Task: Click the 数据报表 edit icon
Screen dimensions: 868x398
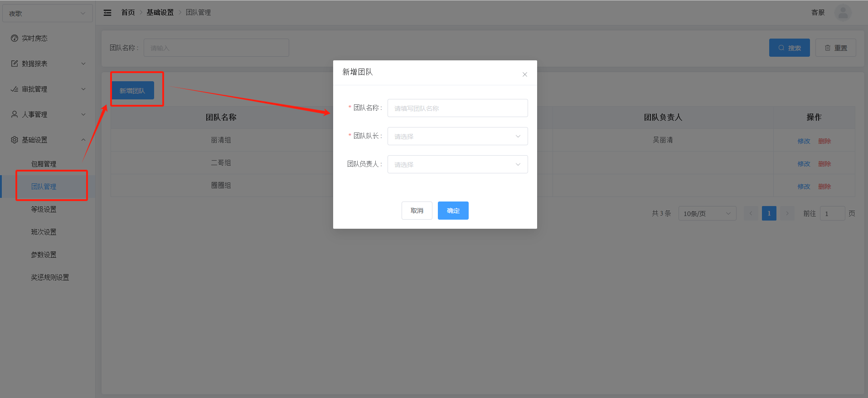Action: coord(15,64)
